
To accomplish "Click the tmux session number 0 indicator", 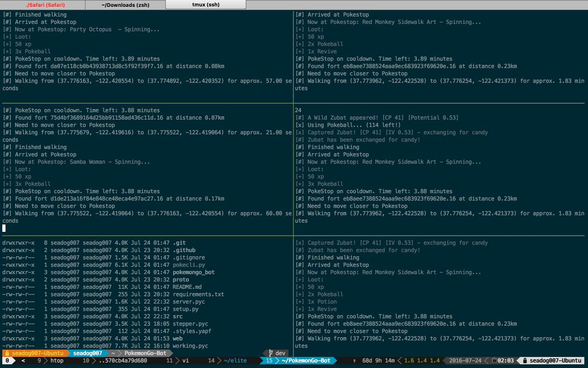I will coord(7,361).
